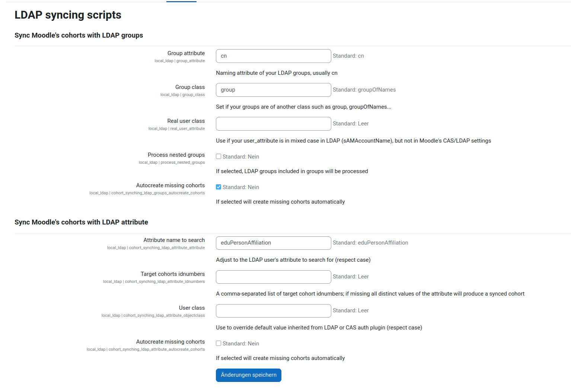Click the Attribute name to search field
This screenshot has width=571, height=392.
pyautogui.click(x=273, y=243)
